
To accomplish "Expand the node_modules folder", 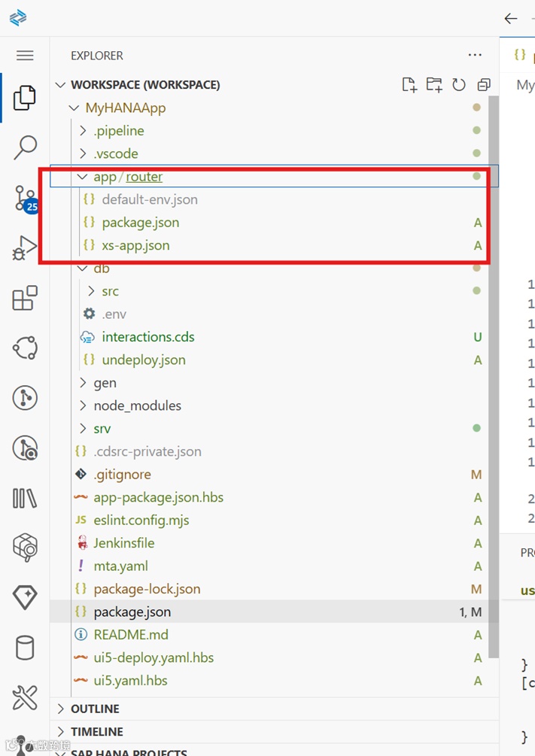I will click(83, 405).
